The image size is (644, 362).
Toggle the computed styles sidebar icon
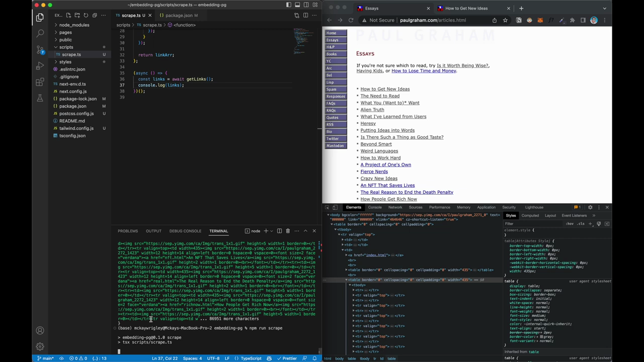click(x=607, y=224)
